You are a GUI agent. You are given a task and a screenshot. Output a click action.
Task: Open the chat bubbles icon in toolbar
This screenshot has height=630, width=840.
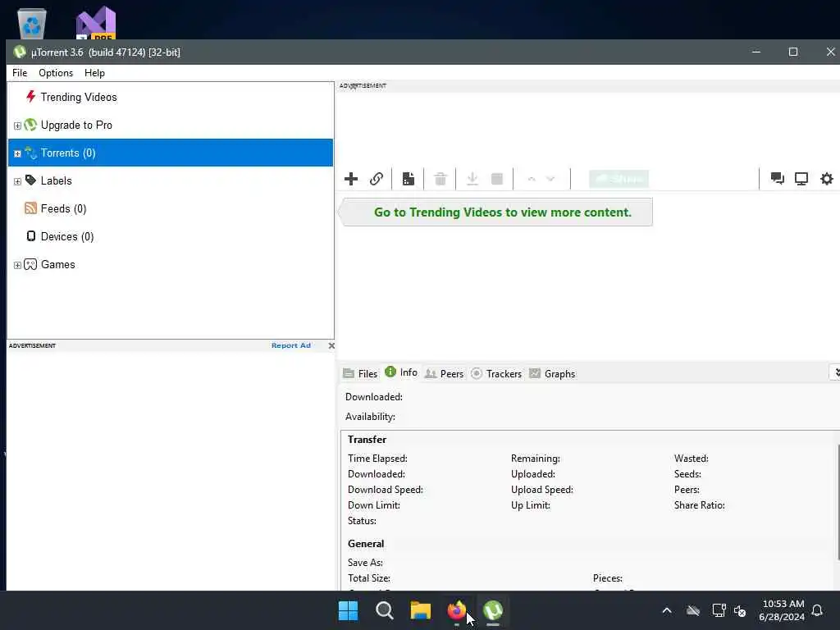click(x=778, y=178)
